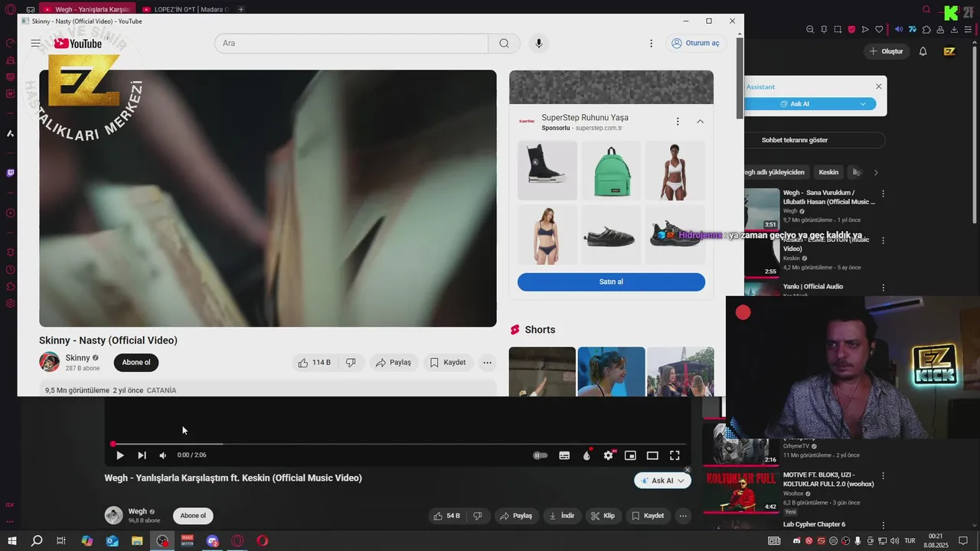Open more actions for Skinny video
980x551 pixels.
click(487, 362)
